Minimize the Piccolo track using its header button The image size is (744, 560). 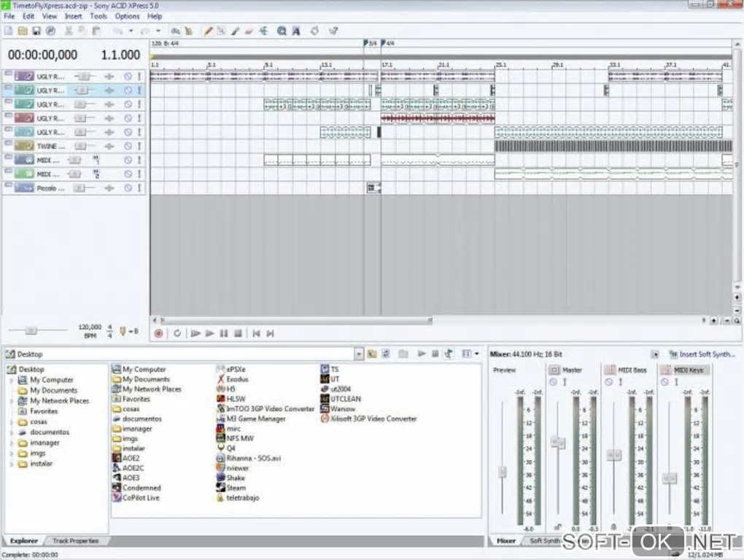point(8,184)
